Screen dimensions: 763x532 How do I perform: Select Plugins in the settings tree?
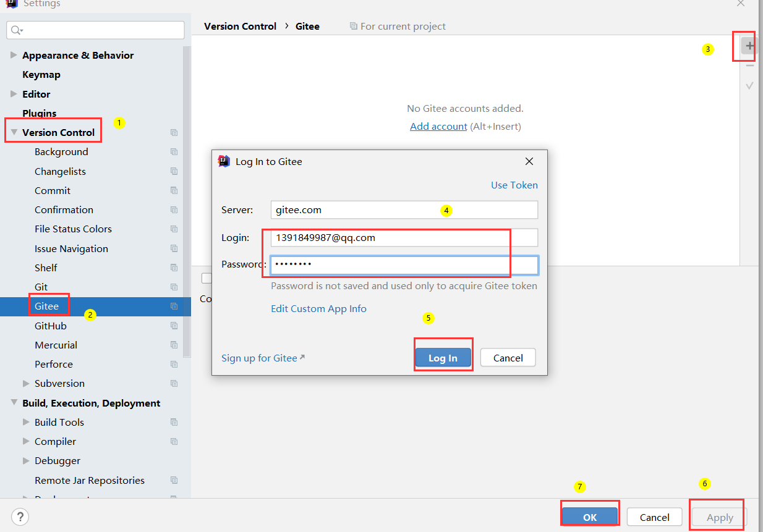tap(40, 113)
